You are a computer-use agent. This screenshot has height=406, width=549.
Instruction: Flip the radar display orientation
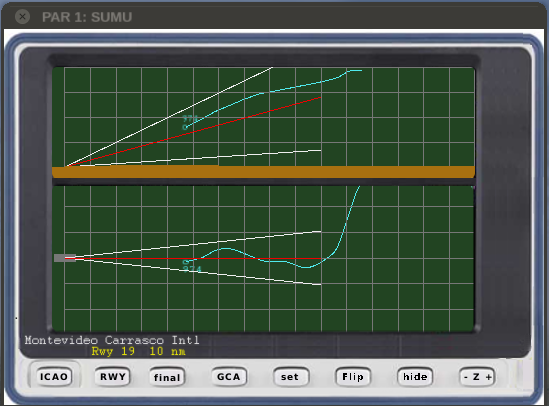coord(353,377)
